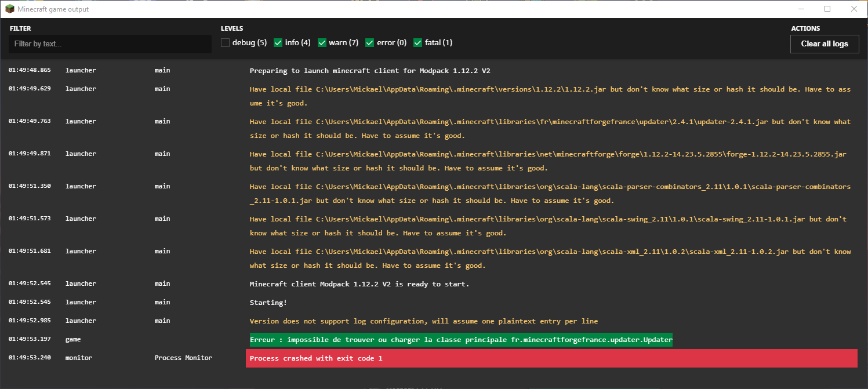This screenshot has width=868, height=389.
Task: Toggle the warn level filter
Action: [322, 43]
